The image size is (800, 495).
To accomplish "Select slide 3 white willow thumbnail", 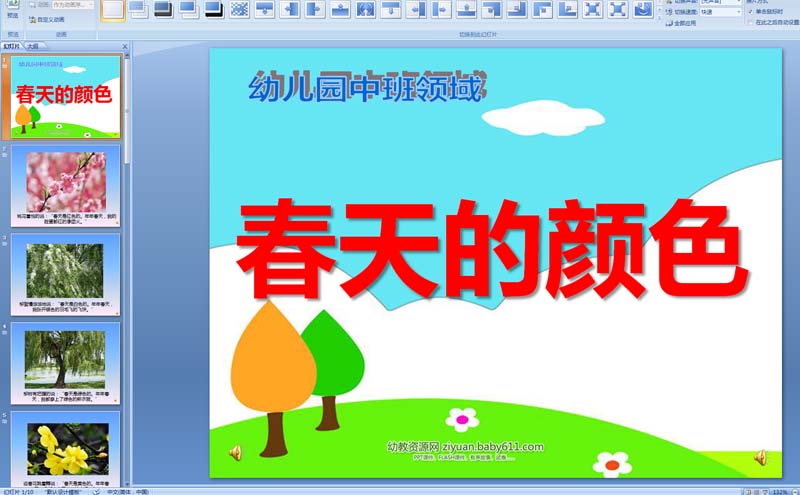I will click(66, 275).
